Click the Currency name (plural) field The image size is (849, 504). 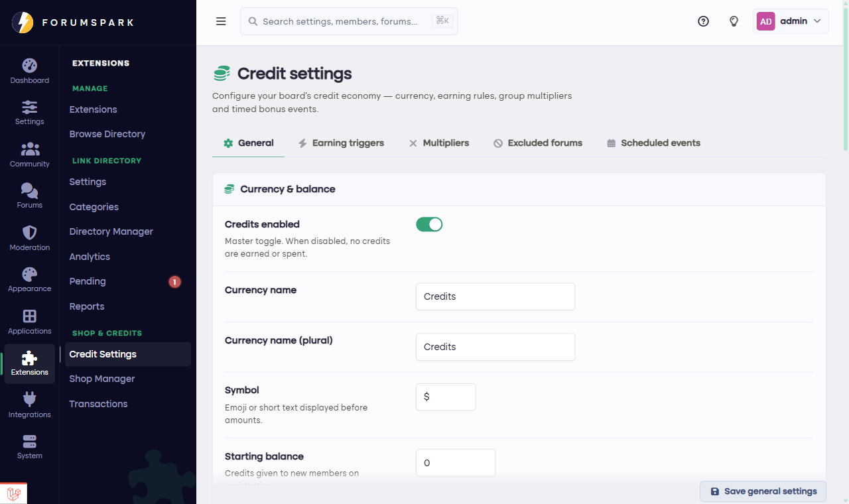pyautogui.click(x=495, y=347)
